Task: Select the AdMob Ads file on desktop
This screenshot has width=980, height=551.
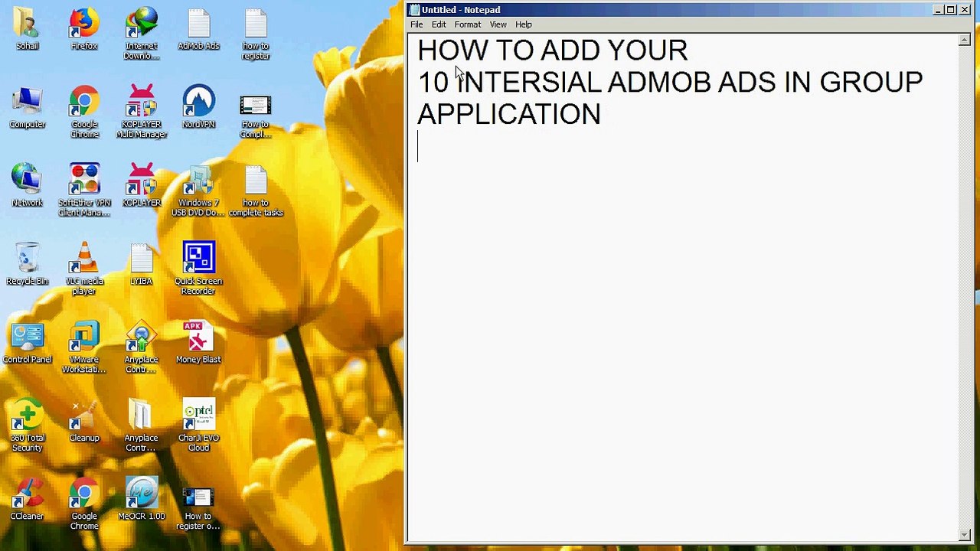Action: (198, 31)
